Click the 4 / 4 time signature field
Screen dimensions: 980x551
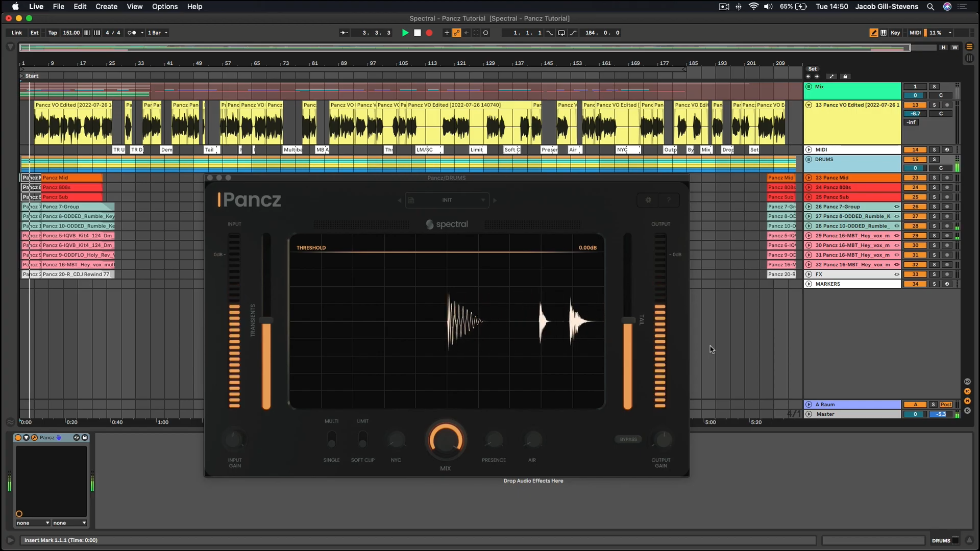[113, 33]
